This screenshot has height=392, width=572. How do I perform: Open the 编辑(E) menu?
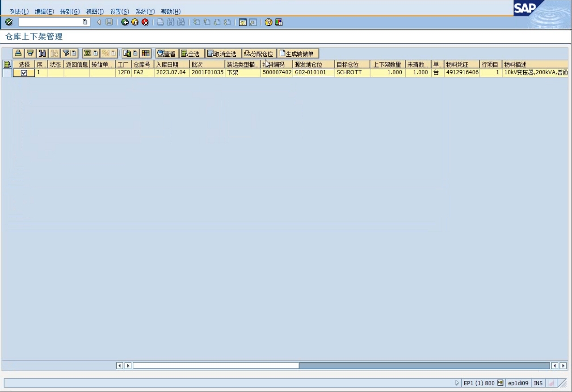point(44,12)
